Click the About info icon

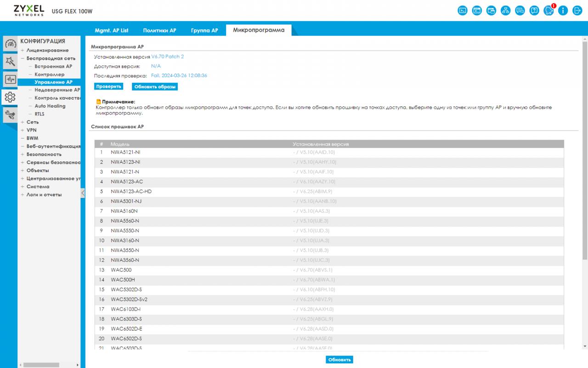click(x=563, y=11)
